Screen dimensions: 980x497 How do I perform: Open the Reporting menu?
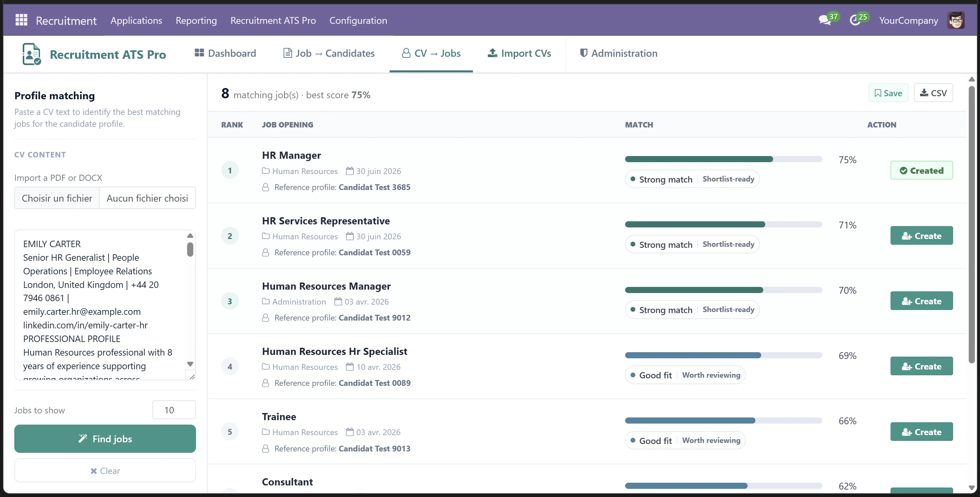tap(196, 20)
